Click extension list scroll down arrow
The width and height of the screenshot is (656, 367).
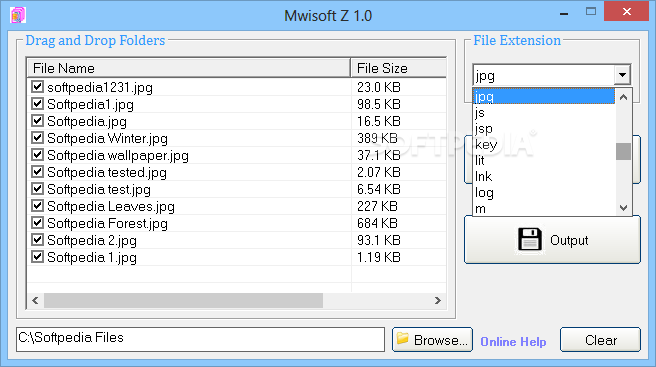pos(623,208)
